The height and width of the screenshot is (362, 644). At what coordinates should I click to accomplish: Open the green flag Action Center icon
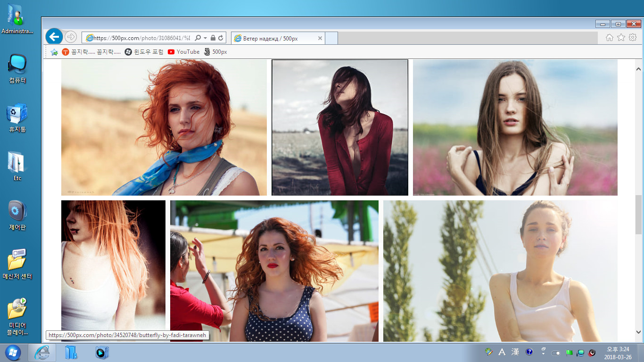pos(569,353)
